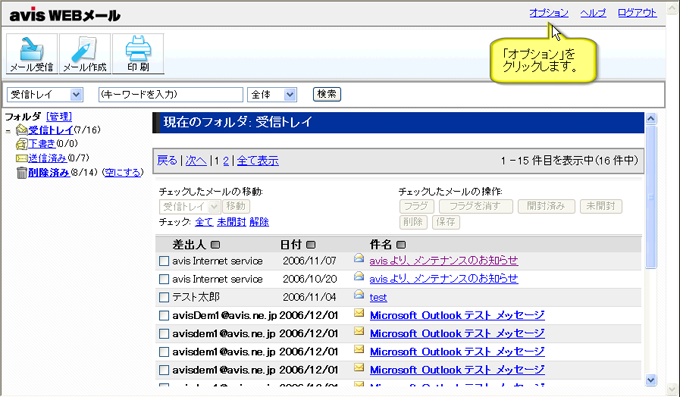This screenshot has width=680, height=397.
Task: Click the mail list vertical scrollbar thumb
Action: click(651, 197)
